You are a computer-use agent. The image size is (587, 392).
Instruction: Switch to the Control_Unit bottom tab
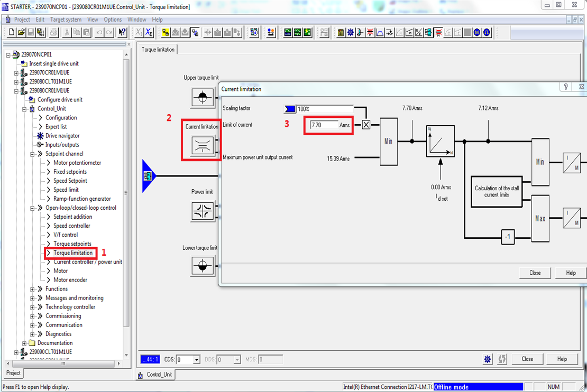[157, 375]
